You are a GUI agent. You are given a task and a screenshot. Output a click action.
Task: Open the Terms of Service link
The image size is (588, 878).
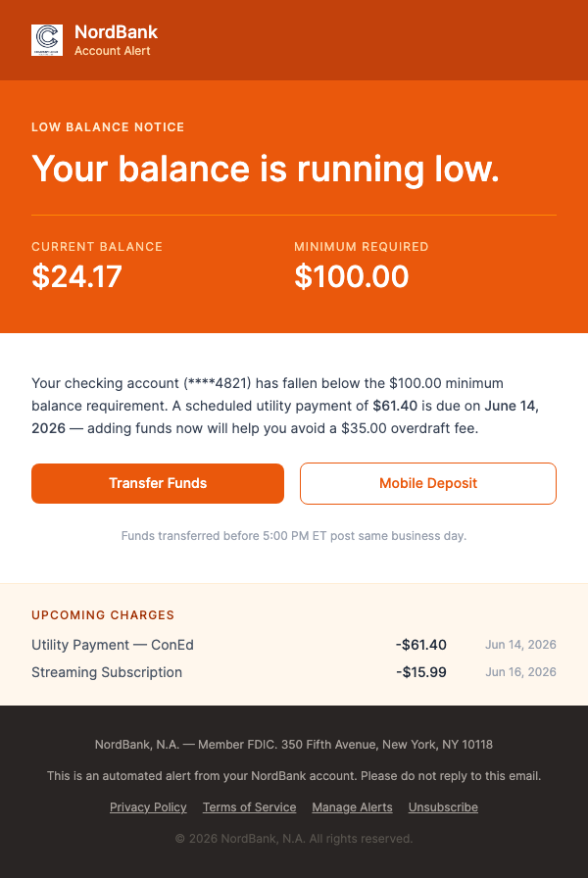tap(249, 806)
